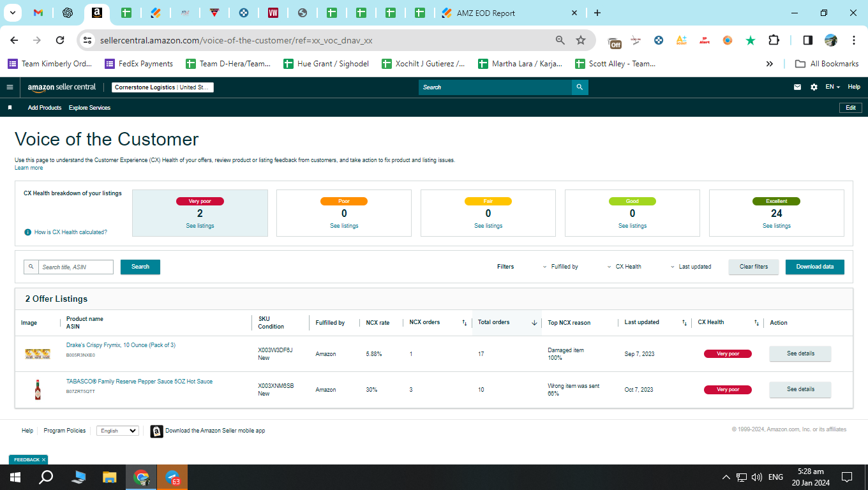Image resolution: width=868 pixels, height=490 pixels.
Task: Click the extension icon with the 'Off' badge
Action: (x=614, y=41)
